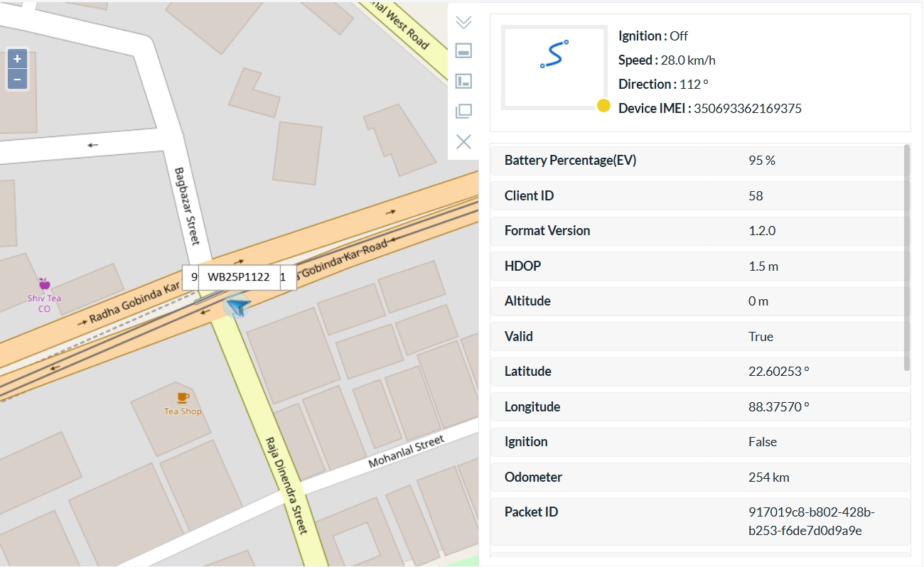Image resolution: width=924 pixels, height=567 pixels.
Task: Click the blue vehicle arrow marker
Action: pyautogui.click(x=238, y=307)
